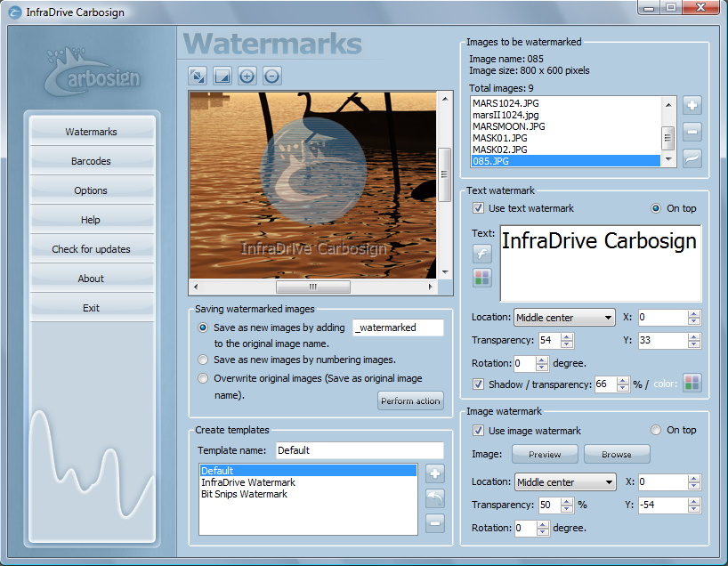Viewport: 728px width, 566px height.
Task: Open the Watermarks section
Action: pos(92,132)
